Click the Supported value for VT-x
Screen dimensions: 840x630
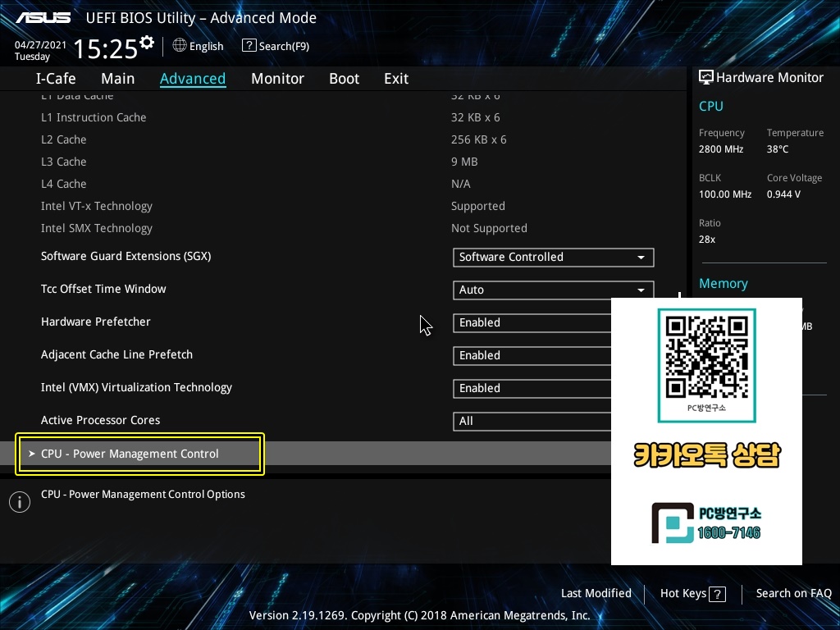pos(478,206)
